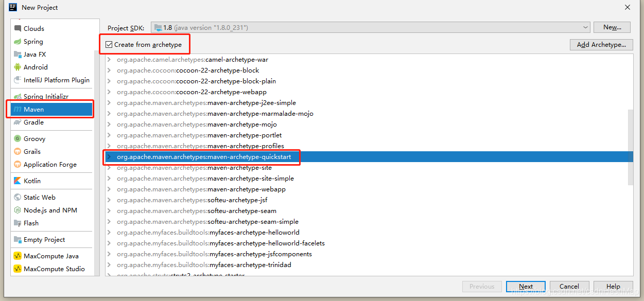Click the archetype list vertical scrollbar
The width and height of the screenshot is (644, 301).
[631, 147]
